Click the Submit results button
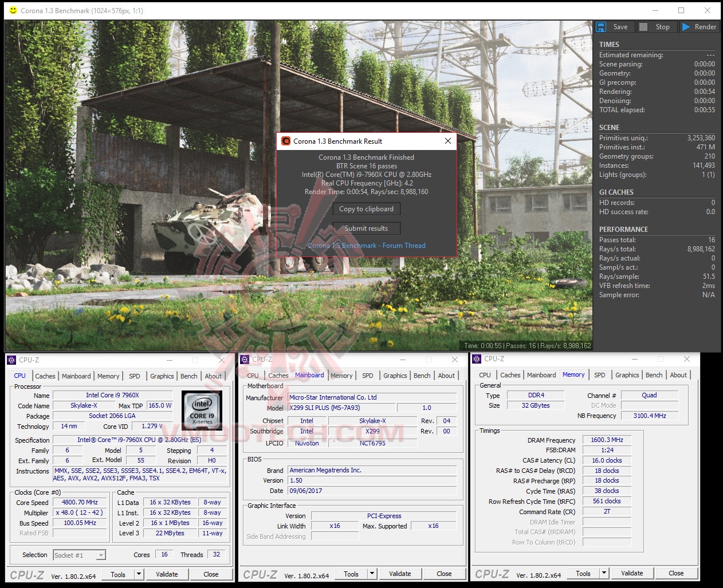723x588 pixels. click(366, 228)
